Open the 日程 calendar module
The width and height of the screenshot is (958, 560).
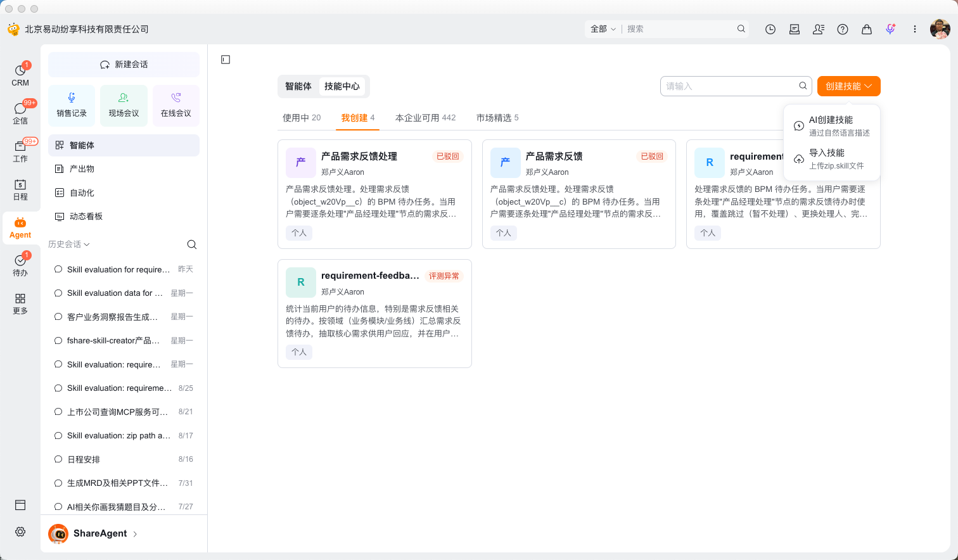point(20,189)
